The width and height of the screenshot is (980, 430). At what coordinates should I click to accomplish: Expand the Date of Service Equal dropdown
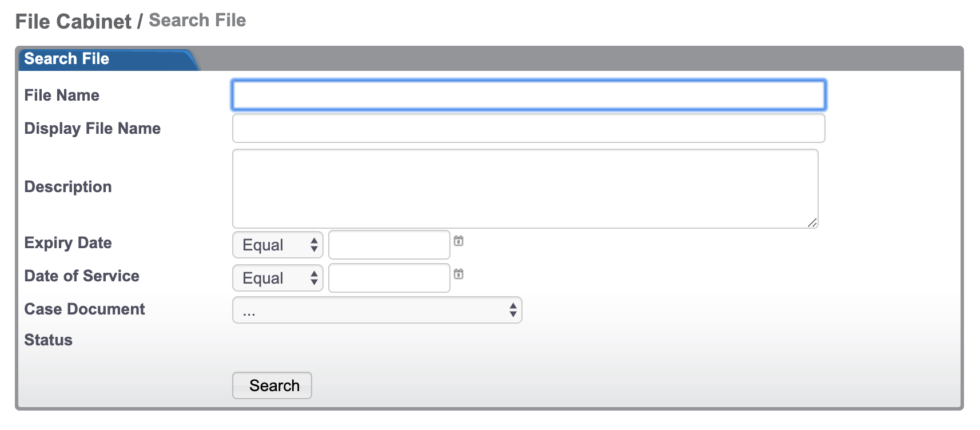pyautogui.click(x=278, y=278)
